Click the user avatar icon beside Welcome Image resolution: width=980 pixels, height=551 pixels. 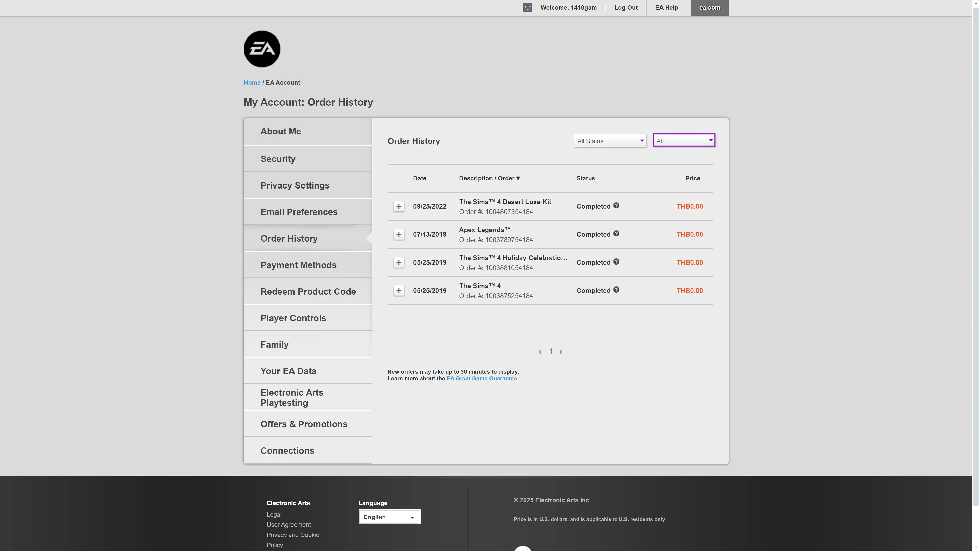[527, 8]
